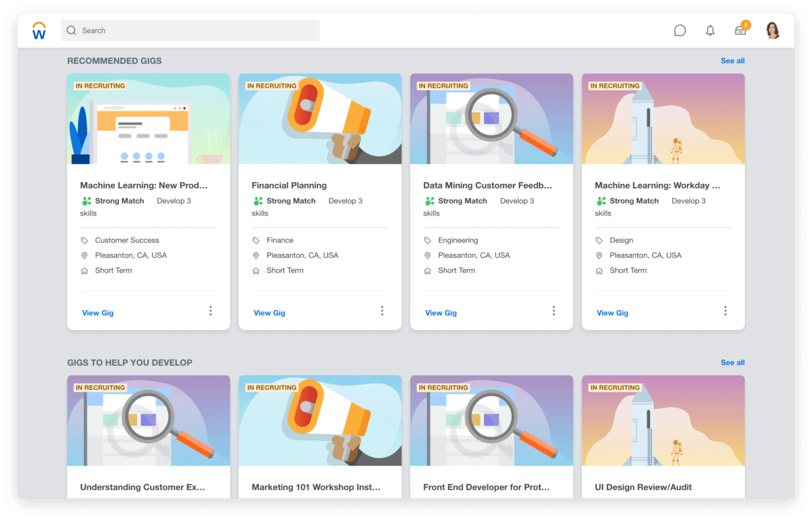Click home icon beside Short Term on Finance card
Image resolution: width=812 pixels, height=520 pixels.
(x=256, y=270)
